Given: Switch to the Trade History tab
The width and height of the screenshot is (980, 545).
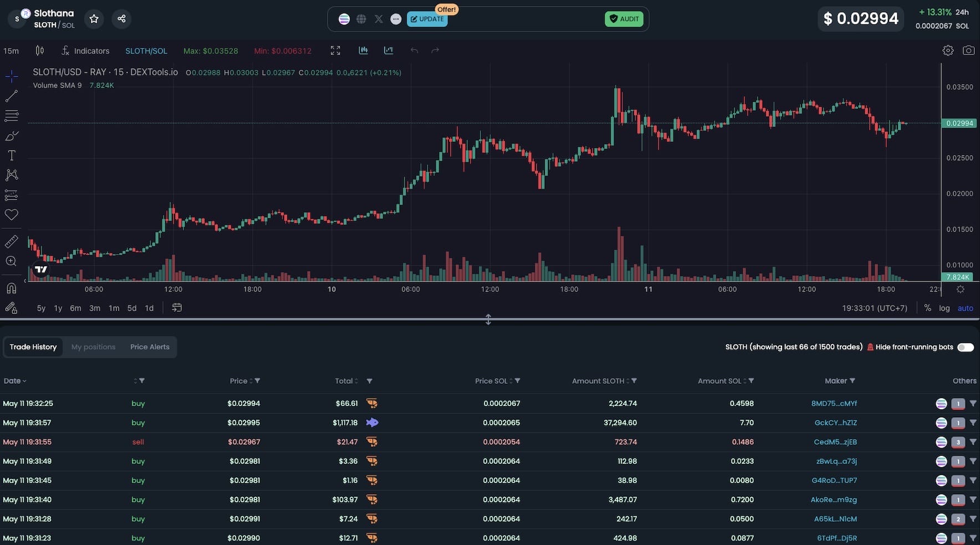Looking at the screenshot, I should [x=33, y=347].
